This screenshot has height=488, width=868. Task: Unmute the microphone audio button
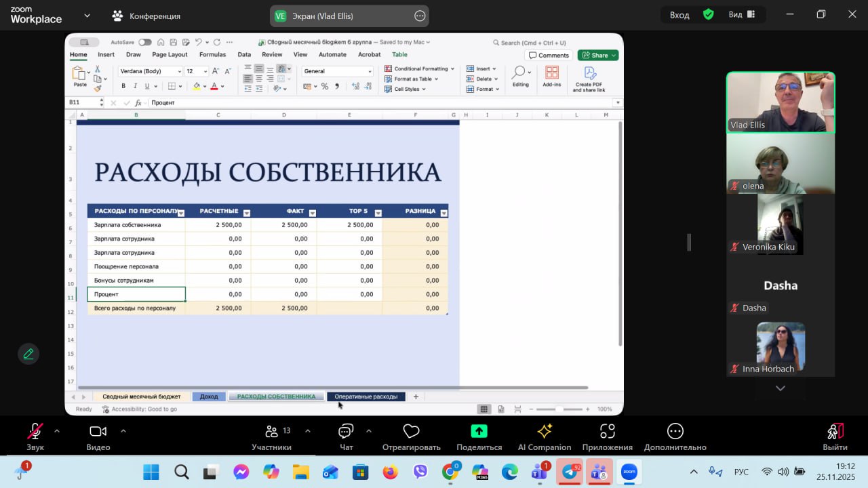(35, 432)
